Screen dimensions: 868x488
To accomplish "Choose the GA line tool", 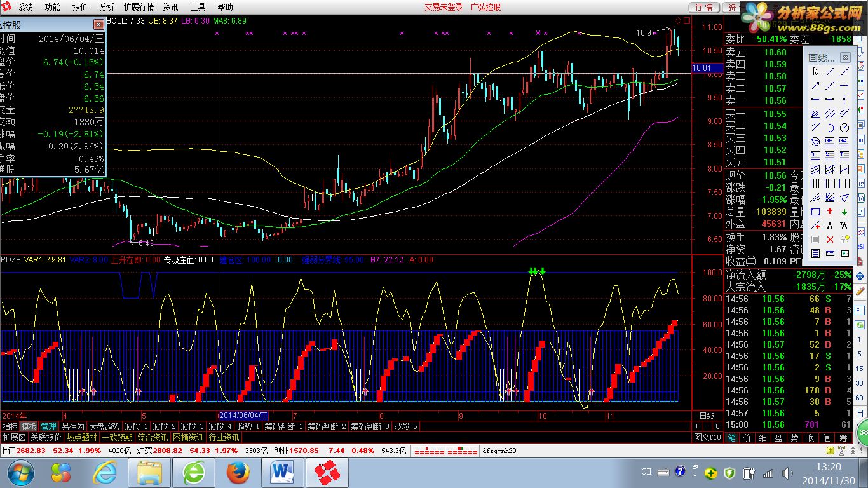I will pyautogui.click(x=844, y=141).
